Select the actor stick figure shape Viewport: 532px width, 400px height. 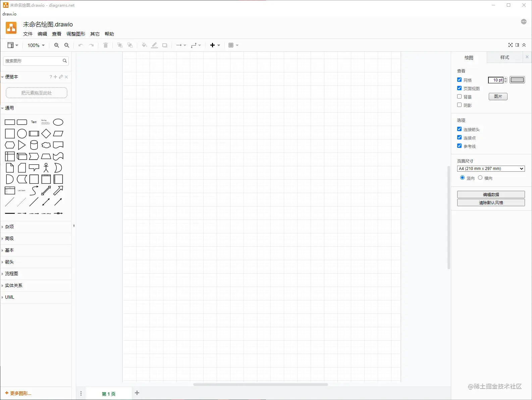click(46, 168)
